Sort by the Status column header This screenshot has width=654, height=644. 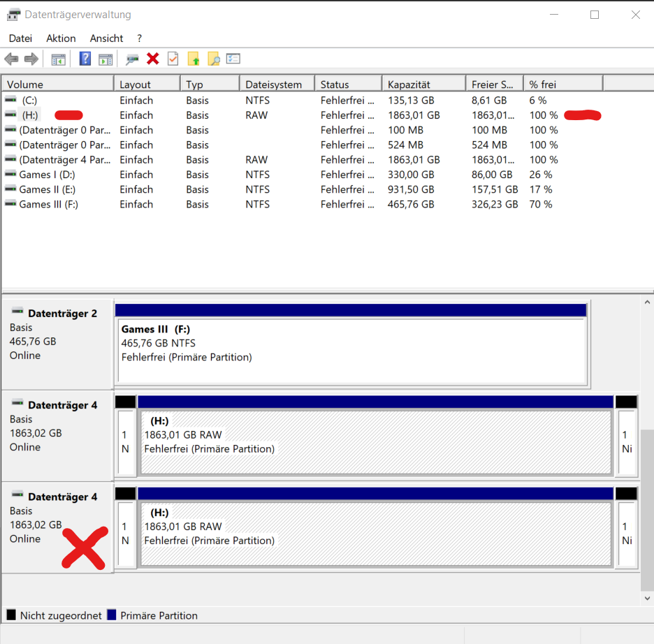(349, 85)
